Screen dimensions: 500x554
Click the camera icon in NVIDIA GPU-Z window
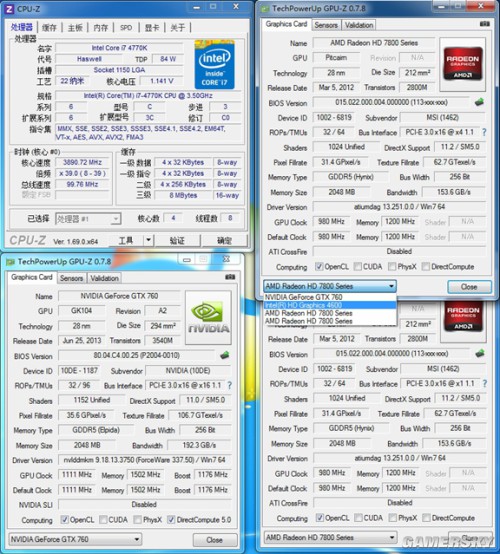pos(230,277)
